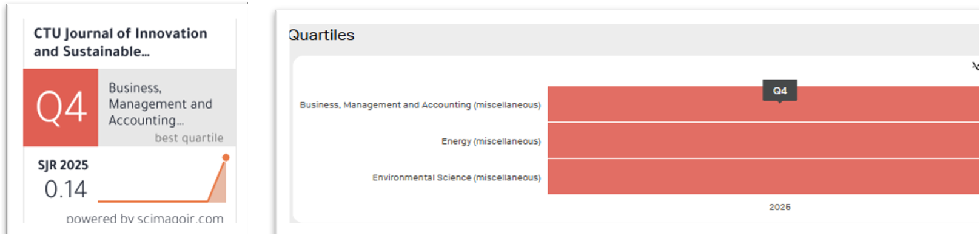
Task: Click the Q4 tooltip label on chart
Action: tap(780, 90)
